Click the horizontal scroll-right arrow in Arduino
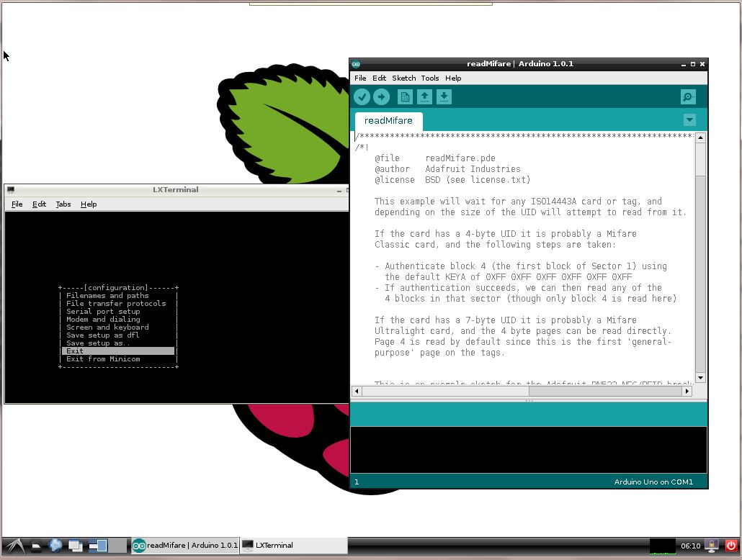Viewport: 742px width, 560px height. click(x=687, y=391)
